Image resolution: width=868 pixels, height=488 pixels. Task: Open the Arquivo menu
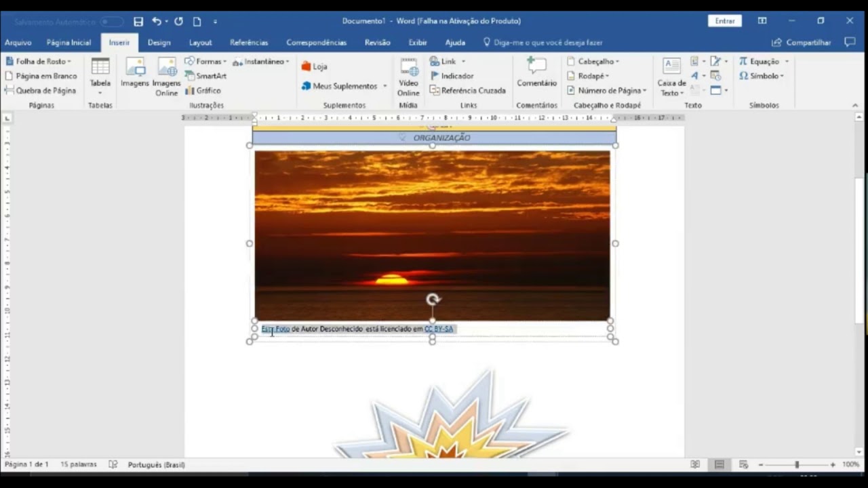click(18, 42)
